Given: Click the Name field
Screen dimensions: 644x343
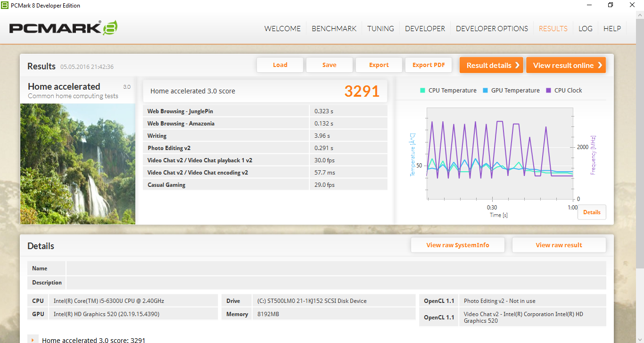Looking at the screenshot, I should [336, 268].
